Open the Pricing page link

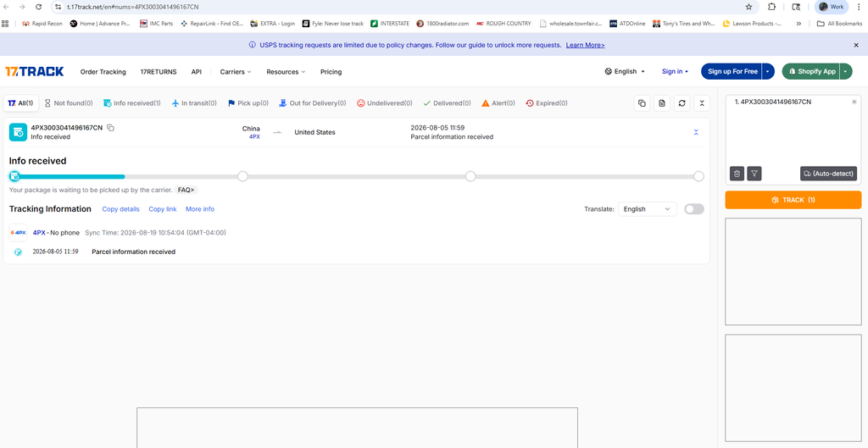point(331,72)
